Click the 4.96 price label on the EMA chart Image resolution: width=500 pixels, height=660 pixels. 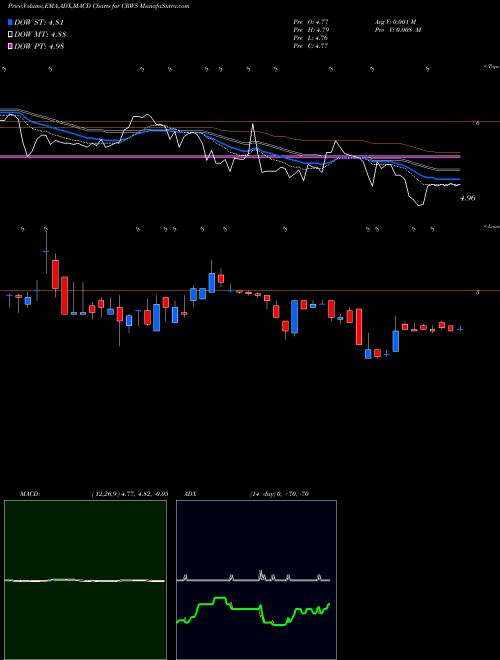coord(468,198)
